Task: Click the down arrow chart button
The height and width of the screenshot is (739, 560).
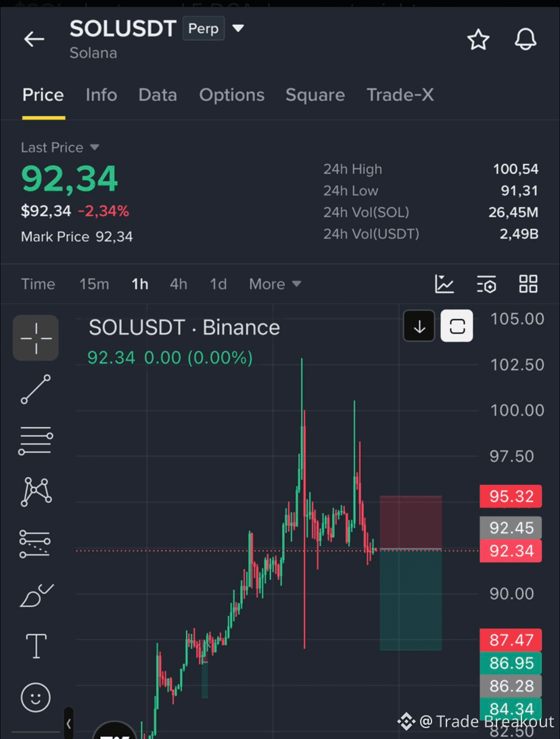Action: point(419,326)
